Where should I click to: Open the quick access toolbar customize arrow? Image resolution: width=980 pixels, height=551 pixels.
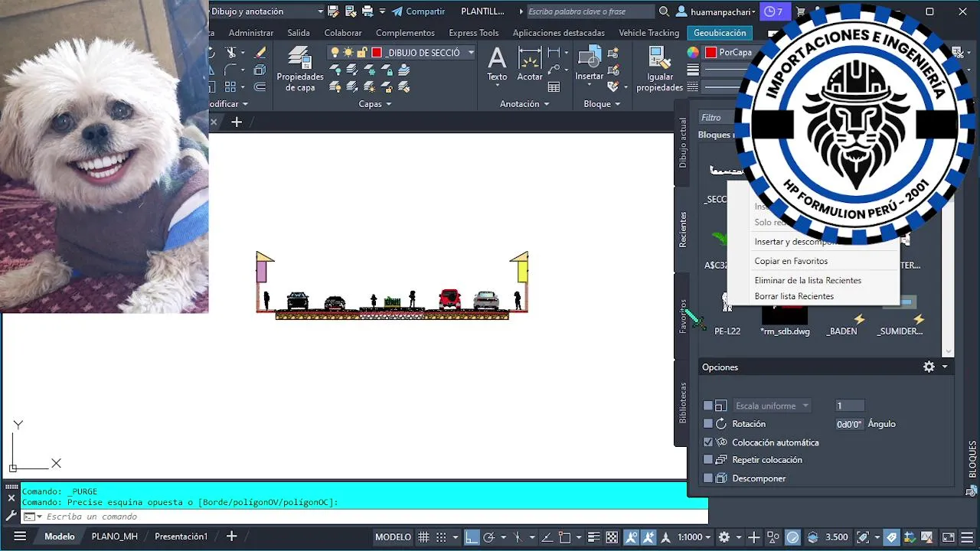[382, 11]
